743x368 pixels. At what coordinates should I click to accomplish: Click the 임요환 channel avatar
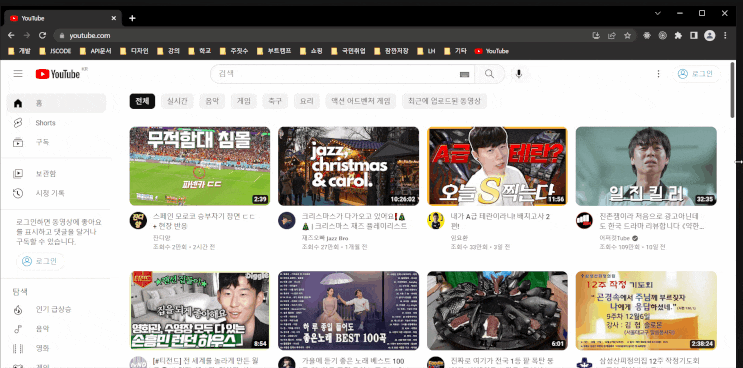[x=435, y=221]
